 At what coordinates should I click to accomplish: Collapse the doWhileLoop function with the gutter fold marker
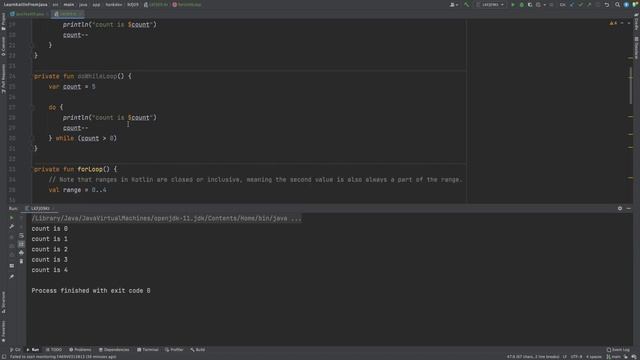pyautogui.click(x=31, y=76)
